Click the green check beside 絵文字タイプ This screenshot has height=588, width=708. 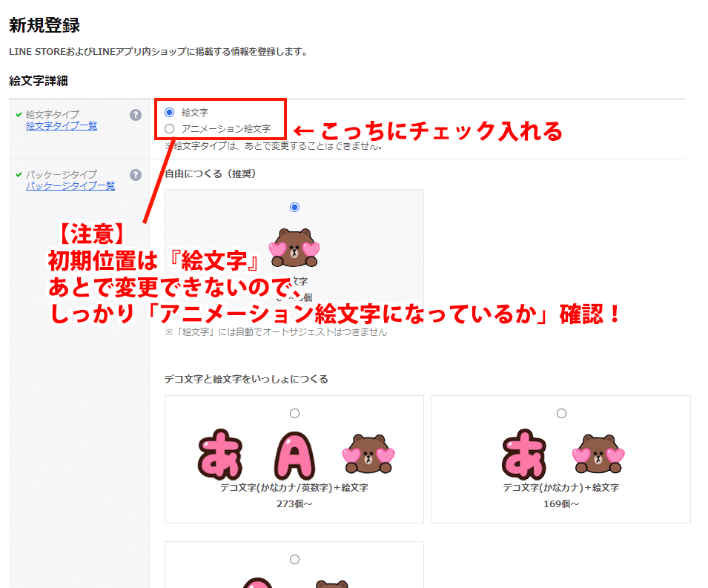19,114
